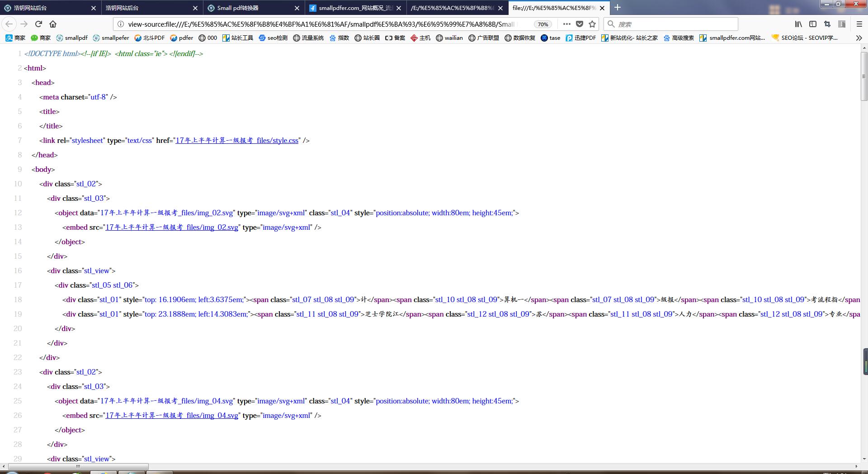The height and width of the screenshot is (474, 868).
Task: Open the smallpdfer.com网站... bookmark
Action: pos(732,38)
